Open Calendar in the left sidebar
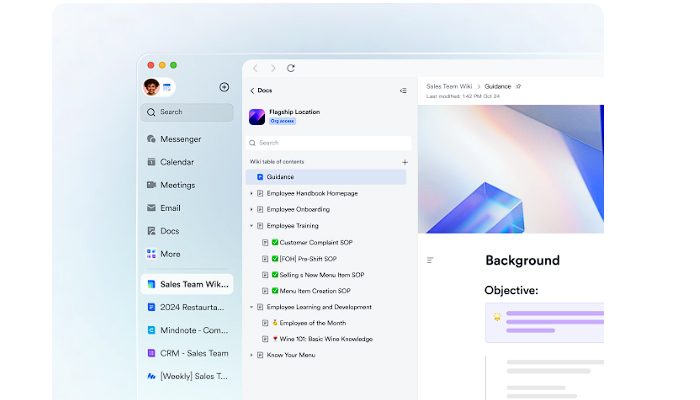The width and height of the screenshot is (700, 400). (176, 162)
